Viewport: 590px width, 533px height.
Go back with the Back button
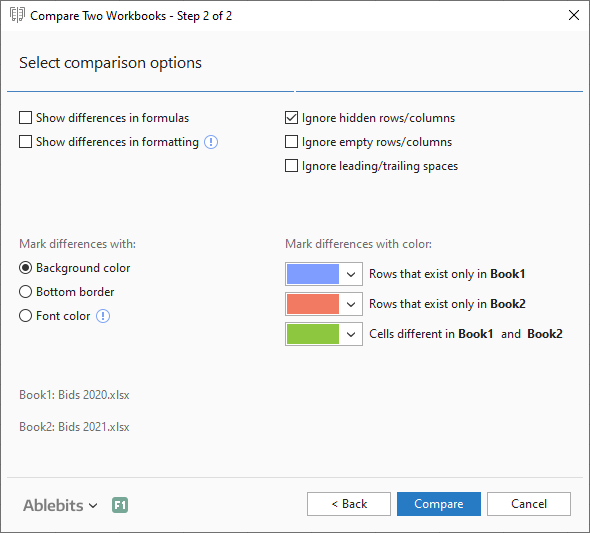349,504
